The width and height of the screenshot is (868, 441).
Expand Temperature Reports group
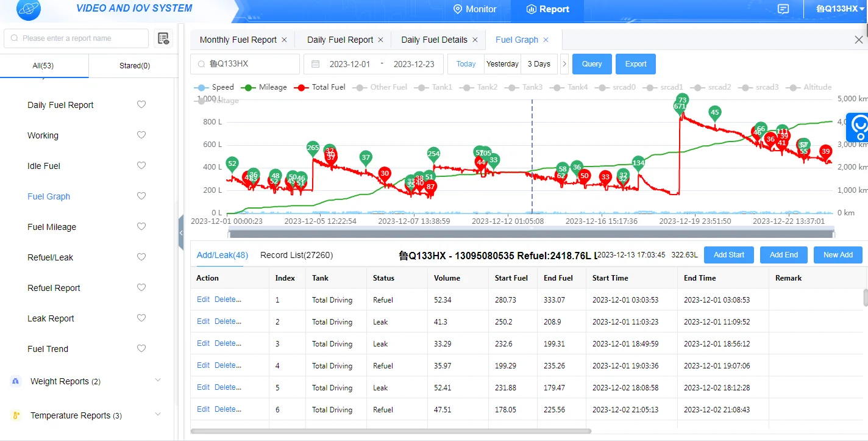[158, 415]
